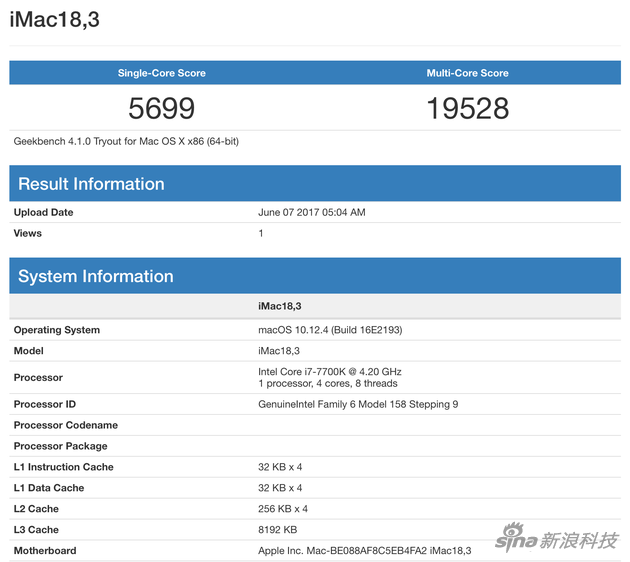
Task: Click the L1 Instruction Cache label
Action: click(x=63, y=467)
